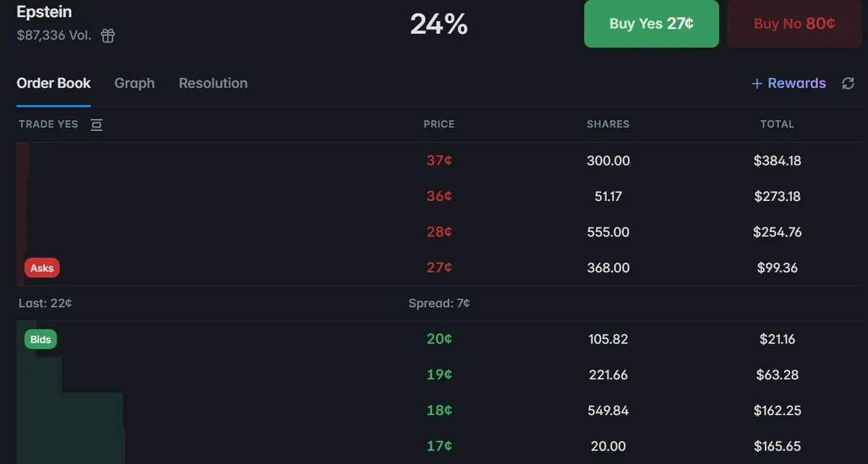Click the Buy No 80¢ button
868x464 pixels.
(x=793, y=24)
